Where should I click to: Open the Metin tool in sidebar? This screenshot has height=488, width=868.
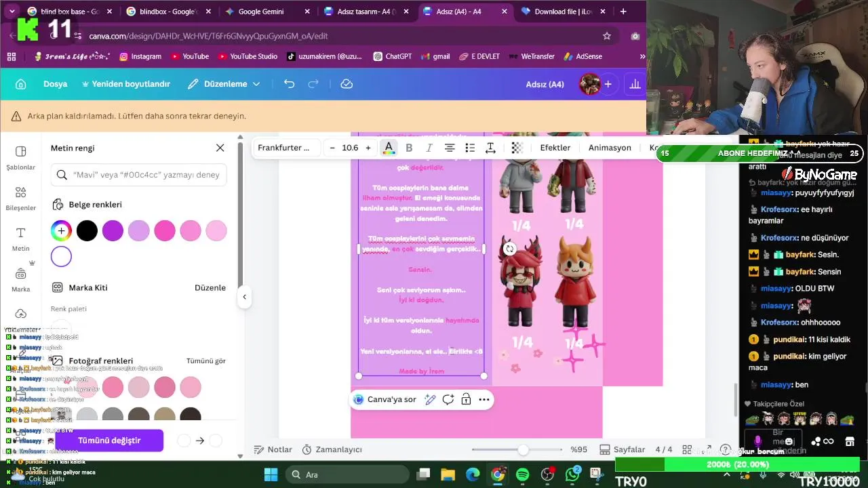click(20, 240)
